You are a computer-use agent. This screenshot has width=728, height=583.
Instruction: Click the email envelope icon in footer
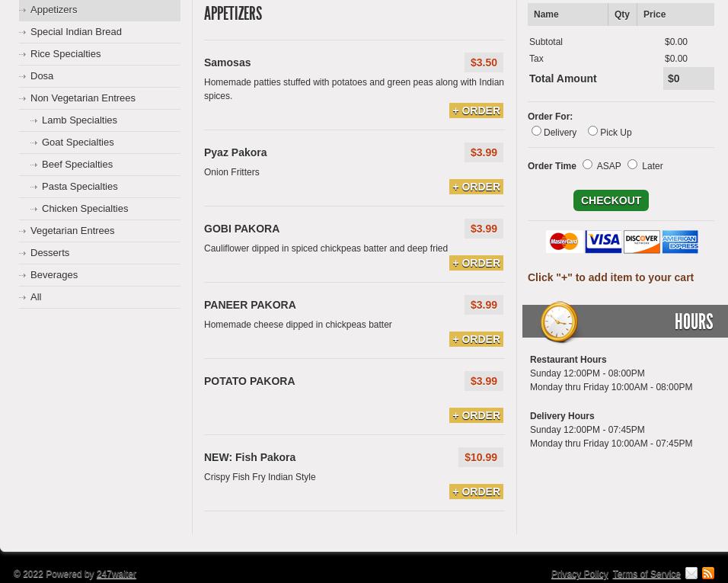[x=691, y=573]
